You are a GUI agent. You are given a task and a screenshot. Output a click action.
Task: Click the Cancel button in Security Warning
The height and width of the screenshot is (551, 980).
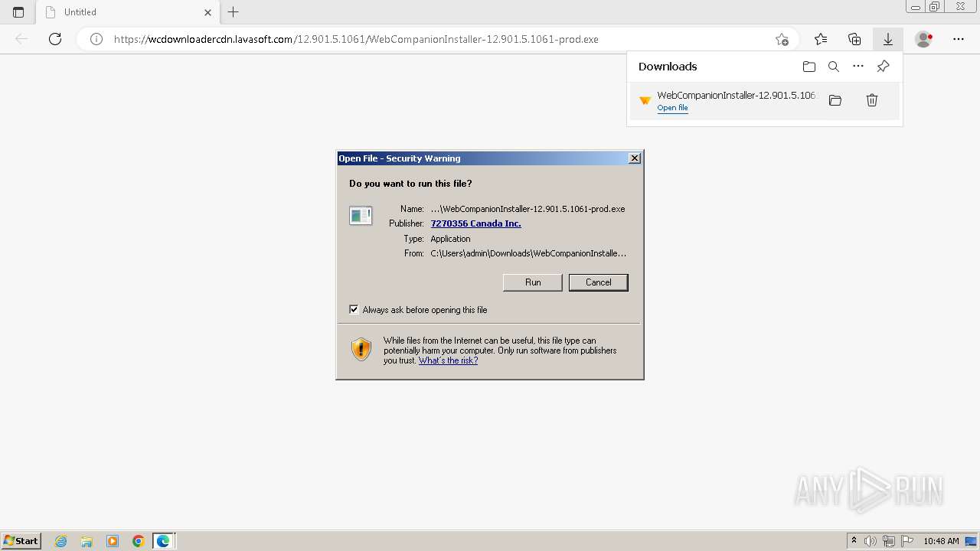[x=599, y=282]
